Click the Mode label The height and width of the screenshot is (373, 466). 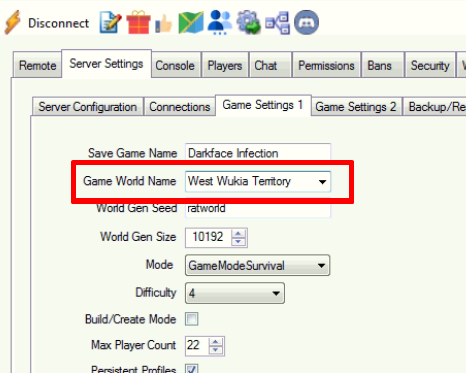pos(160,265)
